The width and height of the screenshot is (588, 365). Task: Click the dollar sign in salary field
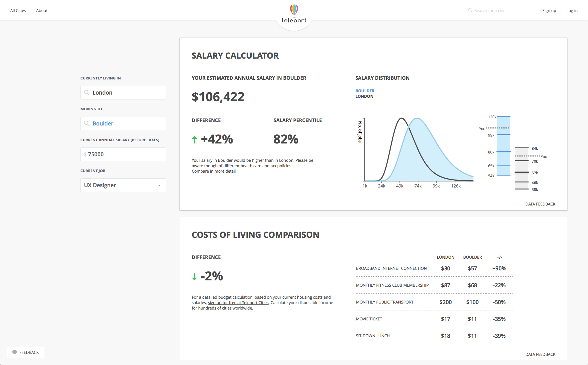(x=85, y=154)
